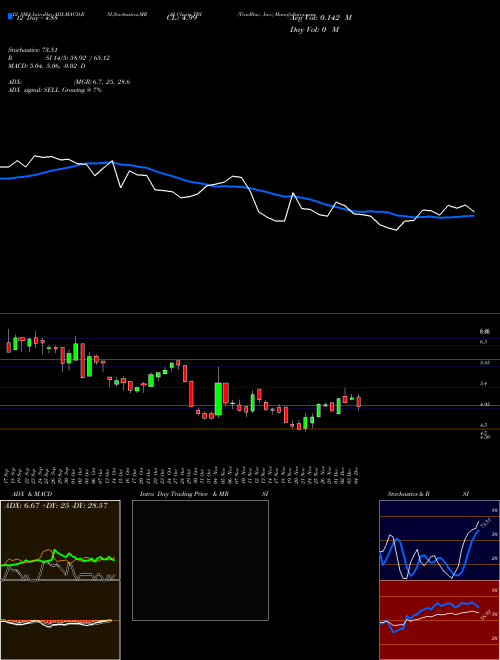Viewport: 500px width, 660px height.
Task: Click the 'MACD: 5.04, 5.06, -0.02 D' line
Action: [x=47, y=66]
